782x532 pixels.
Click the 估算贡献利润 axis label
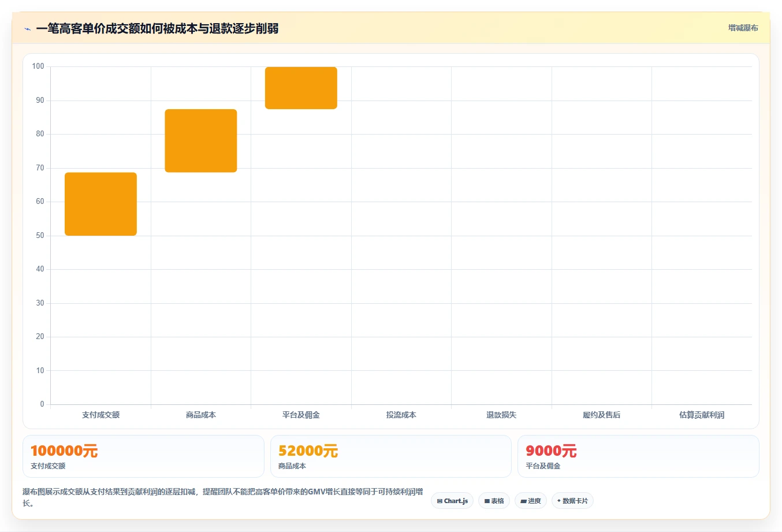point(702,415)
